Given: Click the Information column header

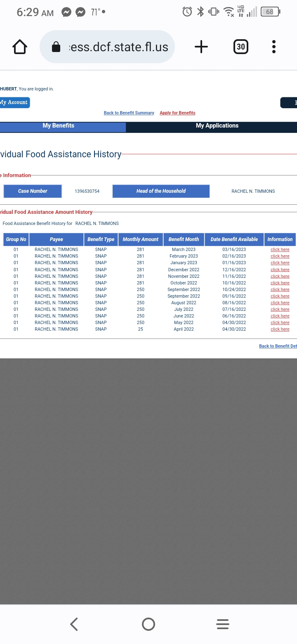Looking at the screenshot, I should (280, 239).
